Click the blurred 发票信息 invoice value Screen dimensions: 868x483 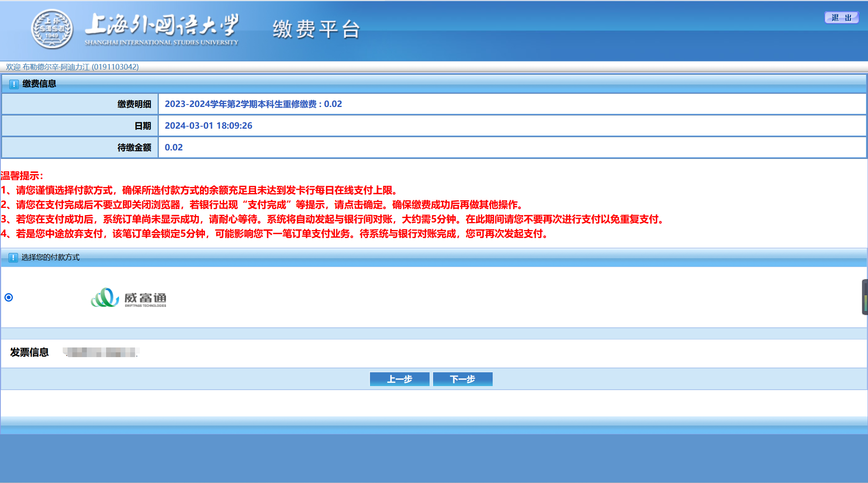[x=102, y=352]
